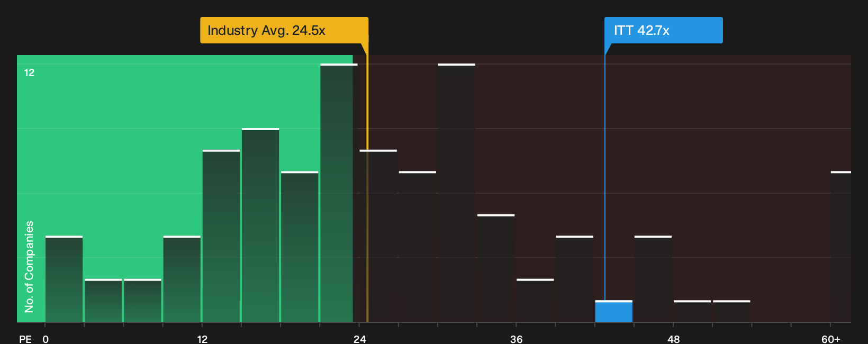
Task: Click the '24' x-axis label
Action: click(359, 339)
